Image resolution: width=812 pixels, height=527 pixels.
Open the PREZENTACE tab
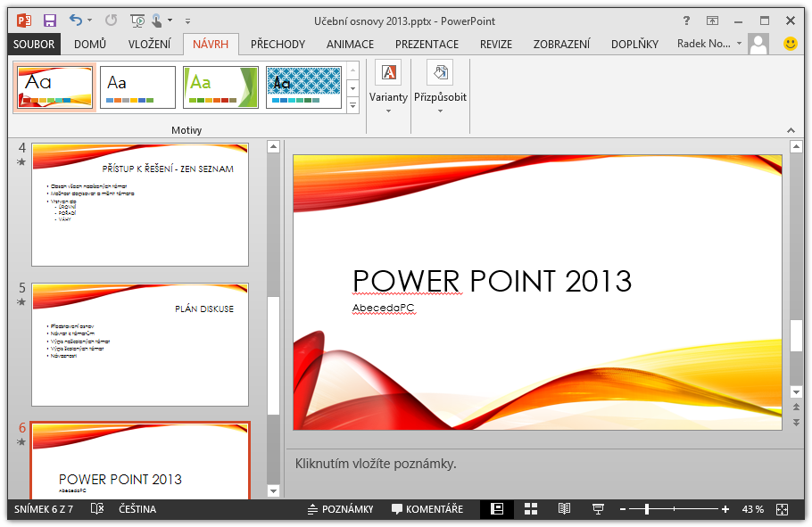(x=427, y=44)
